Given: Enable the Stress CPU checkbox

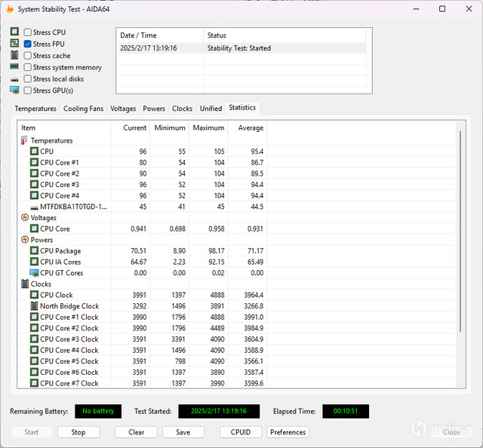Looking at the screenshot, I should coord(28,32).
